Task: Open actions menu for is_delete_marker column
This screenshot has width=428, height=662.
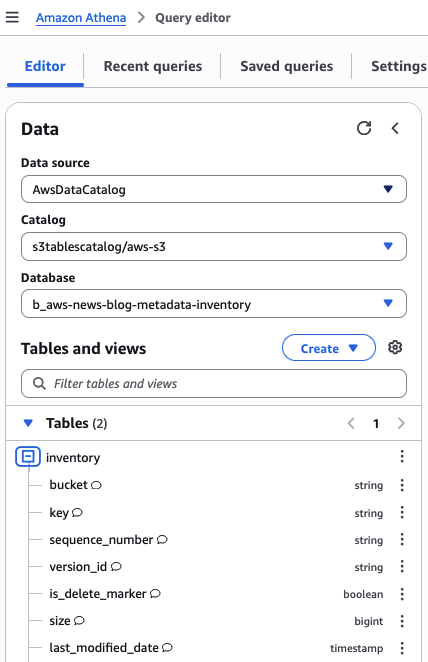Action: 402,594
